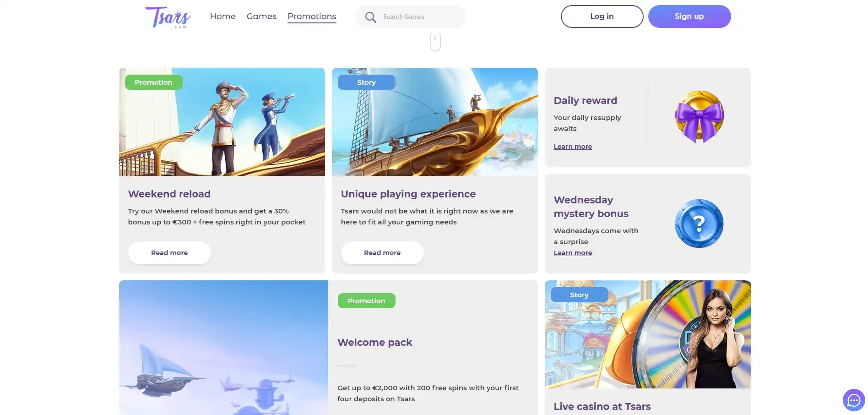Follow the Wednesday mystery bonus Learn more link
Image resolution: width=868 pixels, height=415 pixels.
pos(573,253)
